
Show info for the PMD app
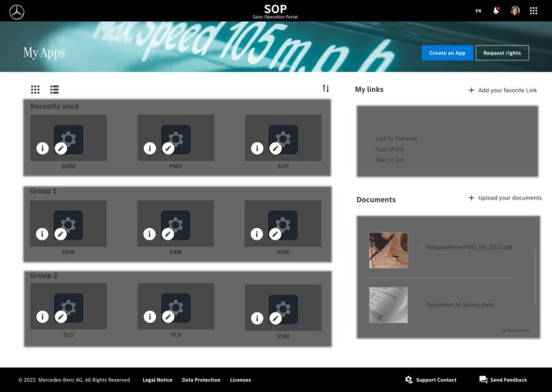[150, 148]
